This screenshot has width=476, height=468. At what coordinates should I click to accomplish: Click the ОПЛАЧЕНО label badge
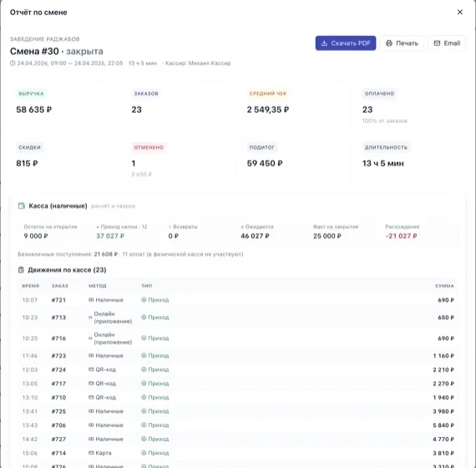[379, 94]
